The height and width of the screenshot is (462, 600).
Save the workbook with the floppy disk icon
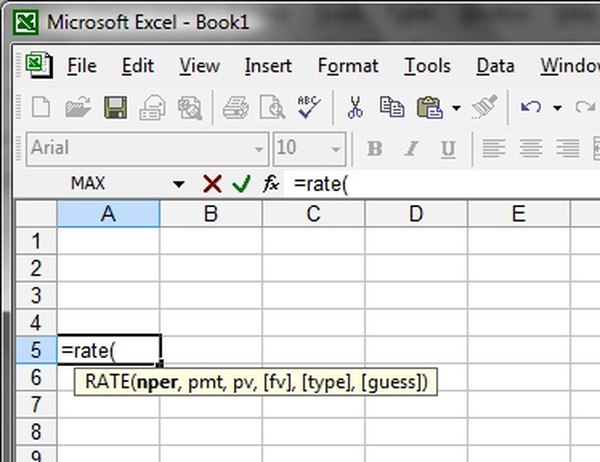pos(116,107)
